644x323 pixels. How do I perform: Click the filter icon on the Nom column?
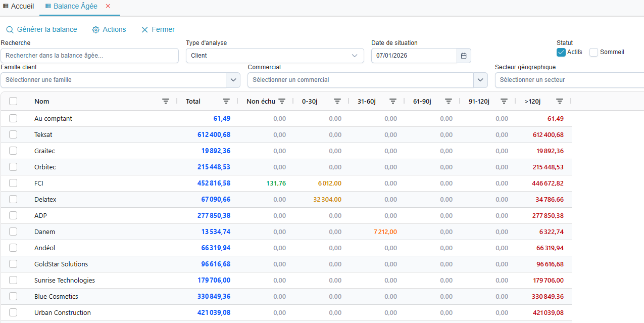pyautogui.click(x=166, y=101)
